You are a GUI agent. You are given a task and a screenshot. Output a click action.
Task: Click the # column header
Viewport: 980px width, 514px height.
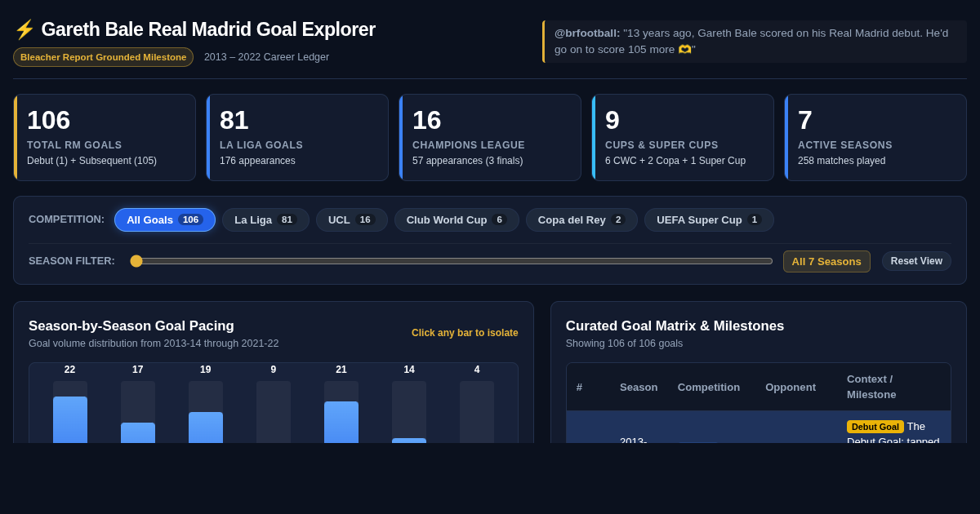tap(579, 387)
